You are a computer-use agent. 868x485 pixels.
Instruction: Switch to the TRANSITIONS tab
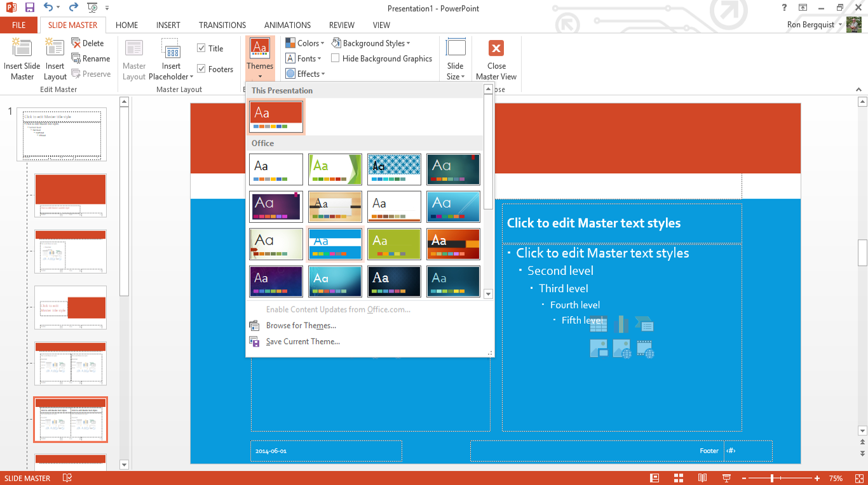(x=222, y=25)
